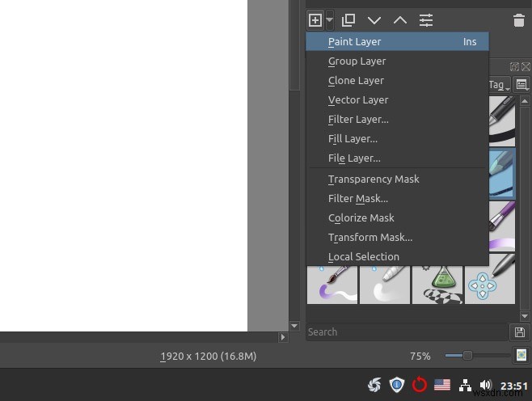Select Clone Layer menu entry
532x401 pixels.
tap(397, 80)
